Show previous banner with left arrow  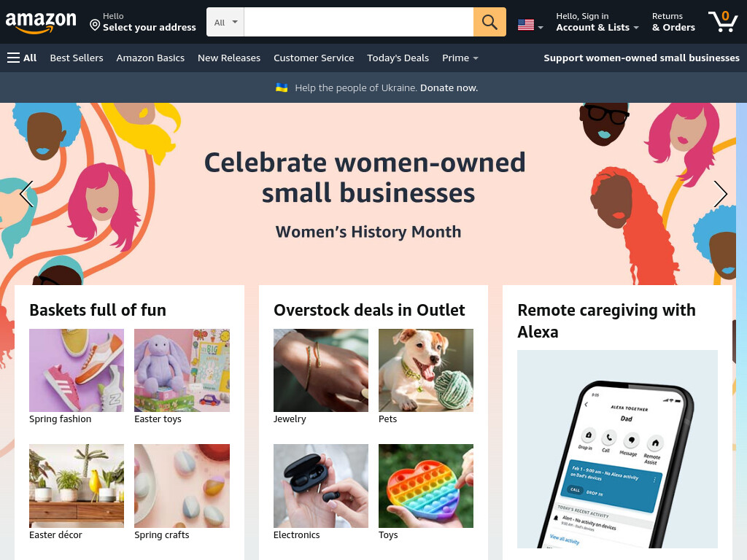click(26, 194)
